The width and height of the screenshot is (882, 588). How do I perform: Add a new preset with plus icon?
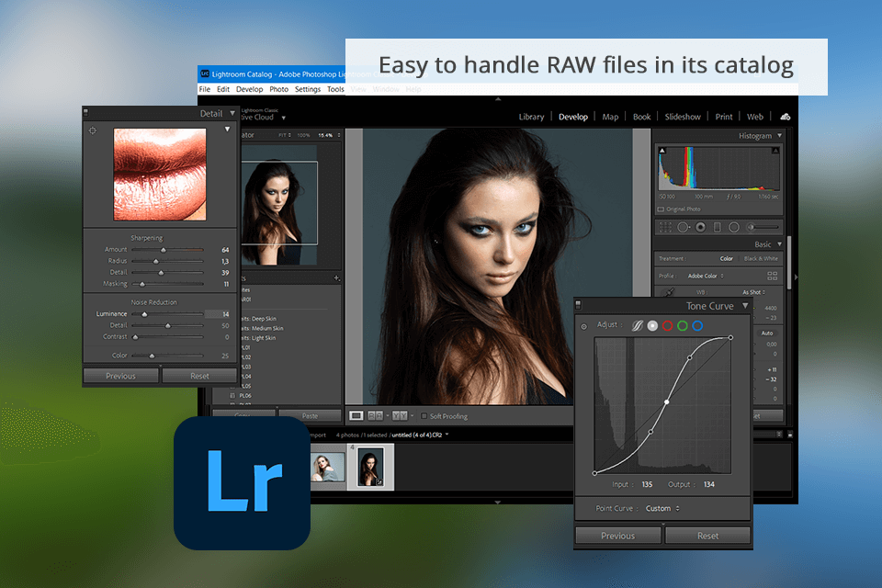336,278
